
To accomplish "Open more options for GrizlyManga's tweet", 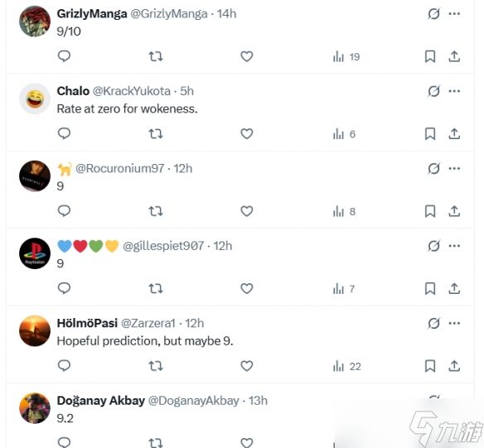I will click(454, 13).
